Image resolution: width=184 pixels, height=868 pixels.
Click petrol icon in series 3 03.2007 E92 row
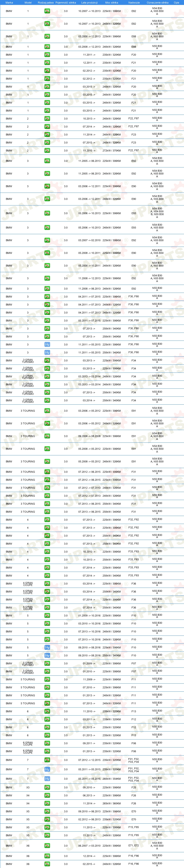47,240
